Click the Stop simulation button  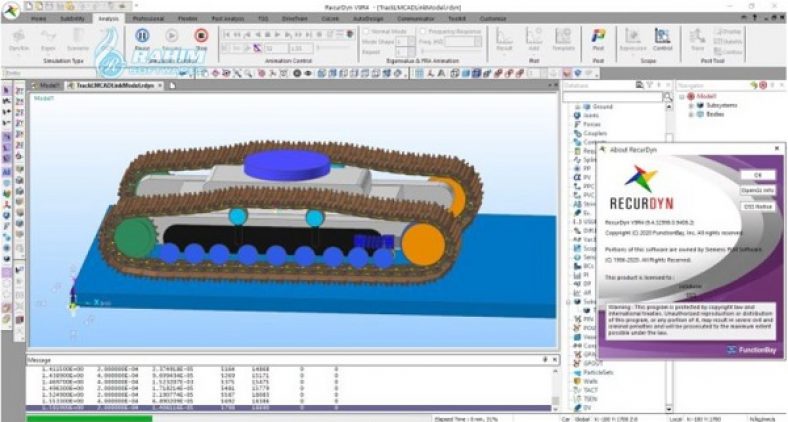pos(201,36)
